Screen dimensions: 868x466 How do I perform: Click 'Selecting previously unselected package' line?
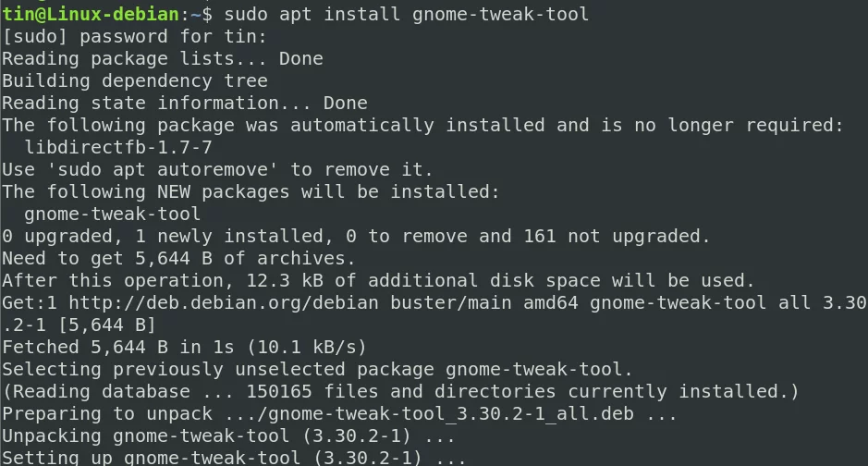[317, 369]
